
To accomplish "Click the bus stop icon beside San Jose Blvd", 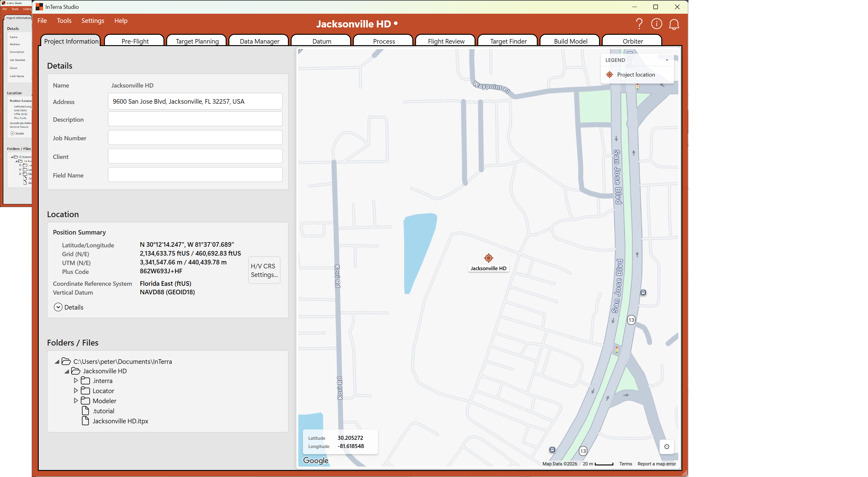I will tap(643, 293).
